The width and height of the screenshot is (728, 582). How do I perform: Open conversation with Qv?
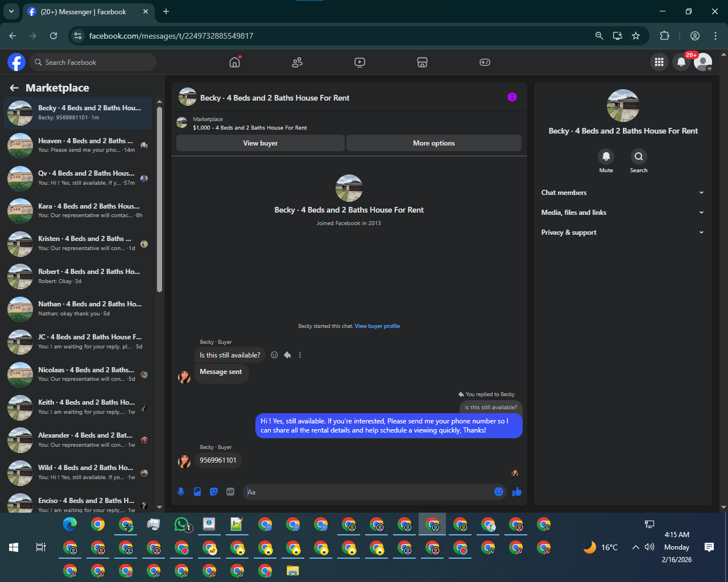[x=78, y=178]
